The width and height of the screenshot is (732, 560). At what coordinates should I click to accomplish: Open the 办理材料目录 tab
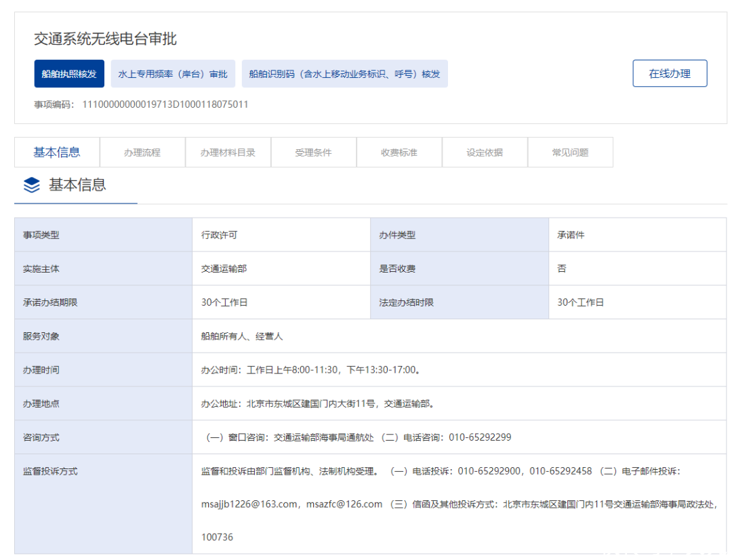click(x=228, y=152)
